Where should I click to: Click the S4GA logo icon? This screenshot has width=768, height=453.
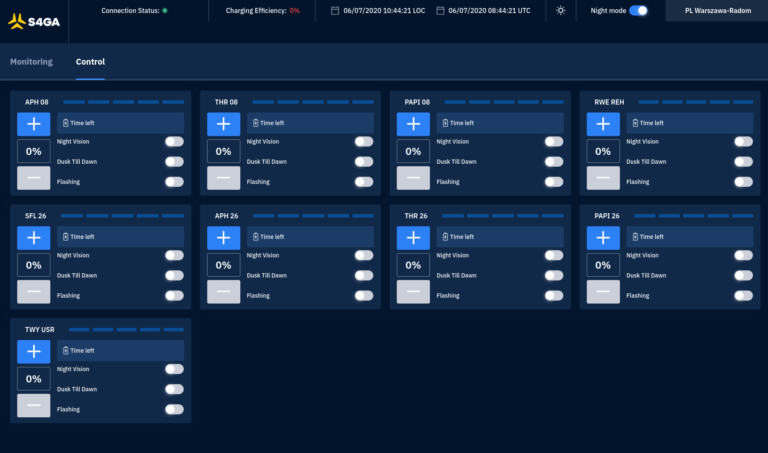(17, 19)
